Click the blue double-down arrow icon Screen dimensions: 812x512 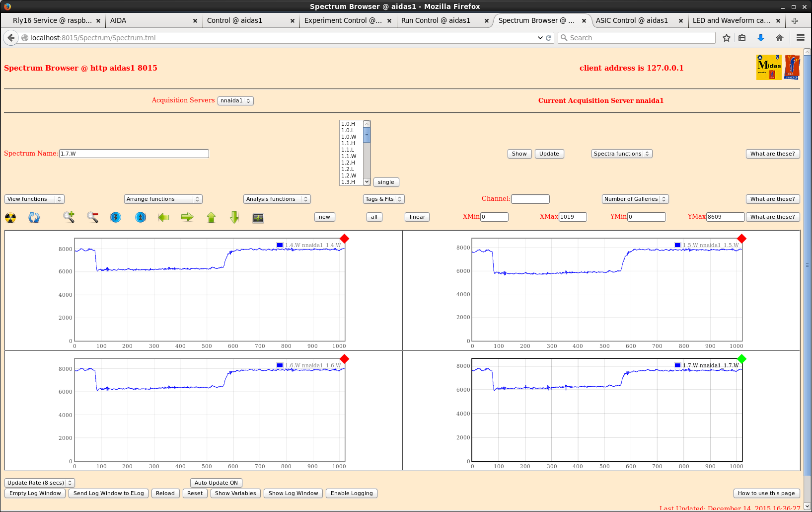(x=116, y=217)
